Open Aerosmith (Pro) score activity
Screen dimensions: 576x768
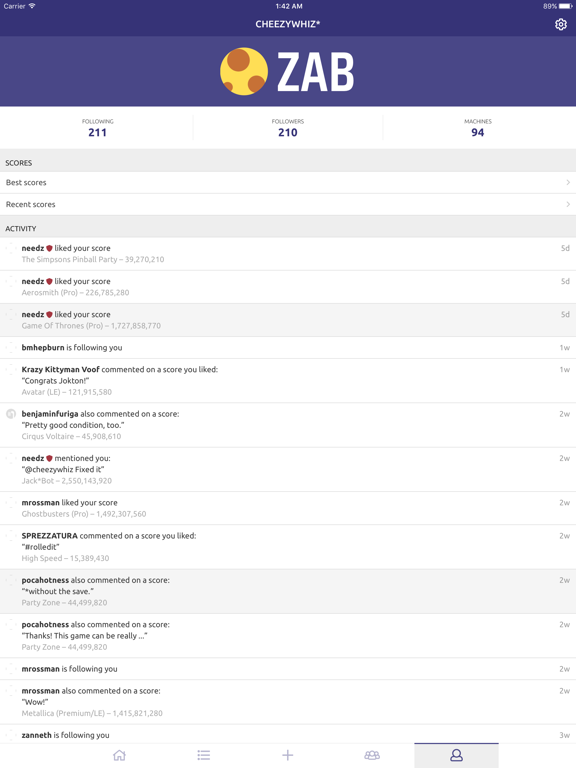288,287
